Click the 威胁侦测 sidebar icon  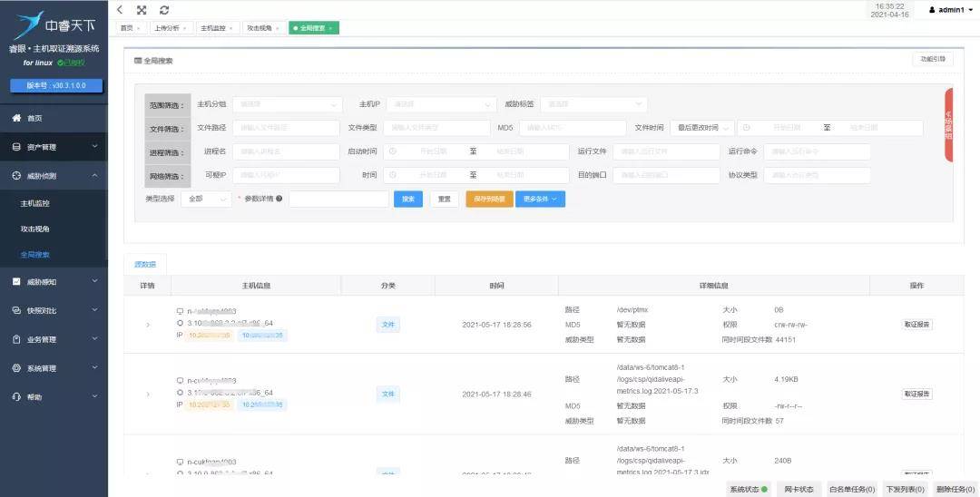click(16, 176)
